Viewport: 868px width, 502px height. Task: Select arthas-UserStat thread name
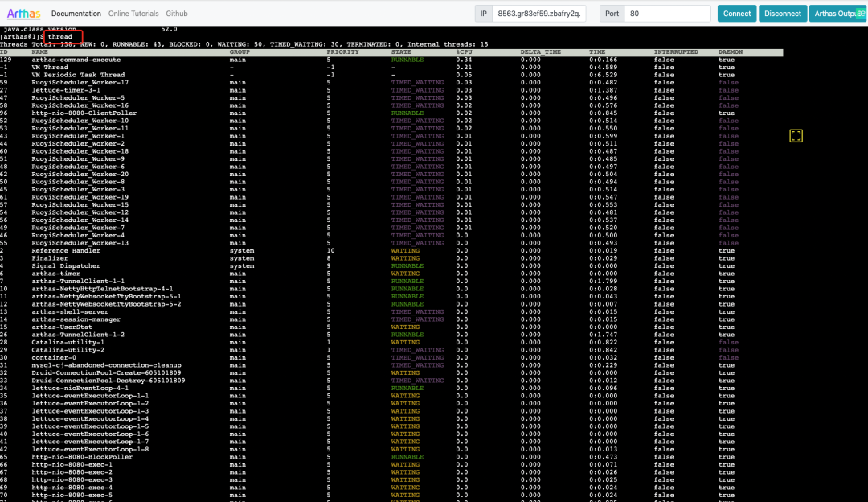point(62,327)
